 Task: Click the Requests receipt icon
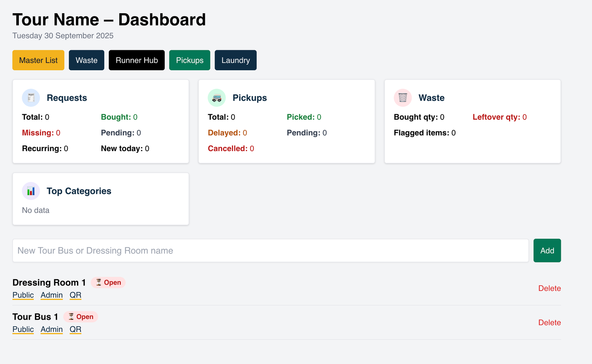31,98
